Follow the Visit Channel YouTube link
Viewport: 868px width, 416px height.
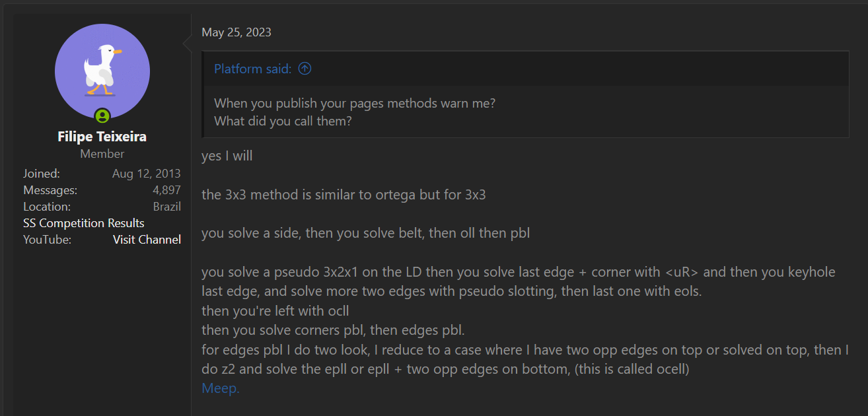point(147,240)
